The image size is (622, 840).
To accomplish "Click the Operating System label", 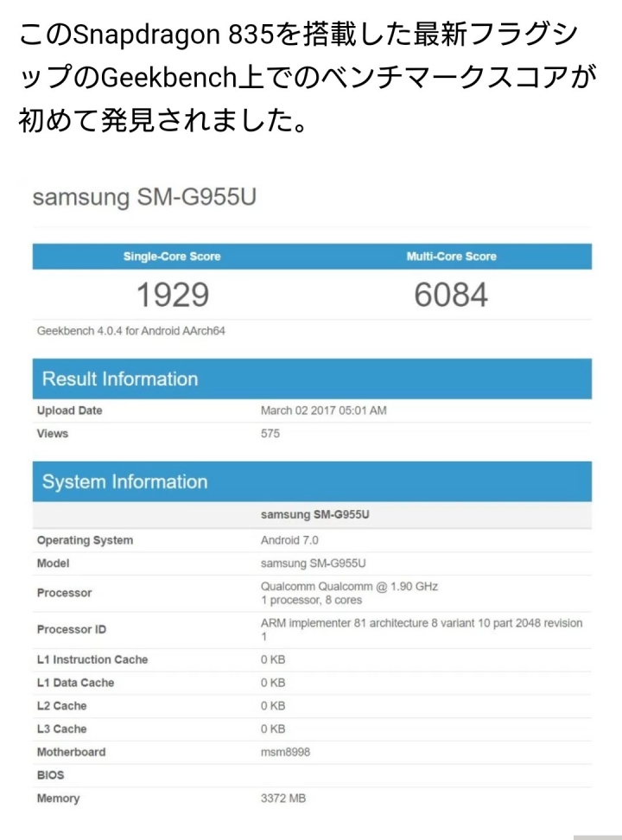I will [x=85, y=540].
